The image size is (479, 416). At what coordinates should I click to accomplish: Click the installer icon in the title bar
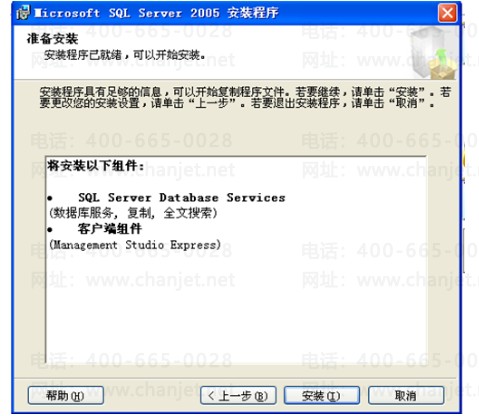click(23, 13)
